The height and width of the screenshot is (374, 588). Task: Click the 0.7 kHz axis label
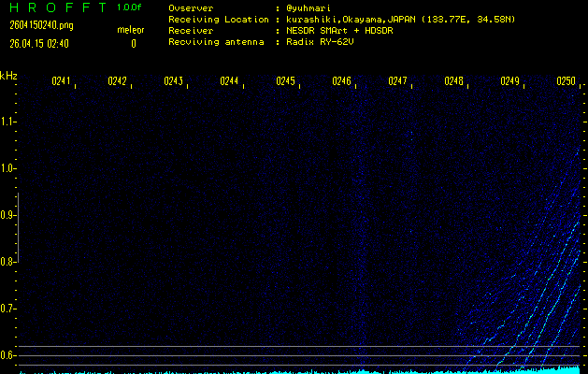tap(7, 309)
